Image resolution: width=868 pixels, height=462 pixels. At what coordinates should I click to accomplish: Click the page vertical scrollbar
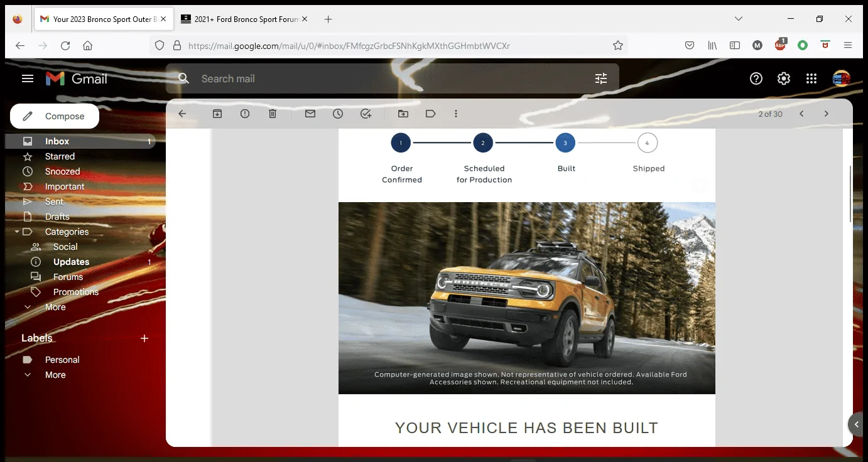tap(850, 195)
